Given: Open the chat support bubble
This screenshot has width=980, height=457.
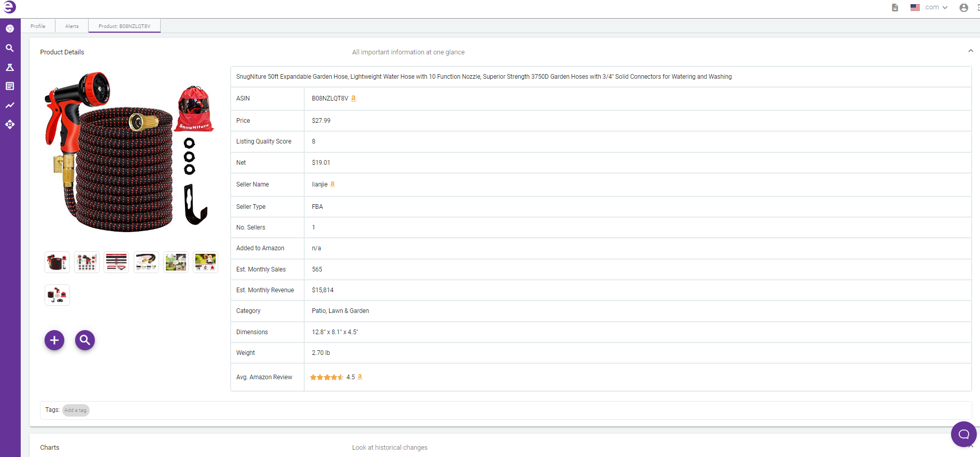Looking at the screenshot, I should point(963,434).
